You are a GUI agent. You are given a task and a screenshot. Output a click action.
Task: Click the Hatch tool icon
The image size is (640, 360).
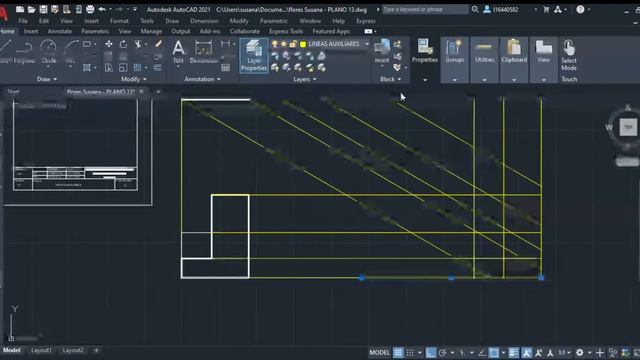click(x=87, y=67)
